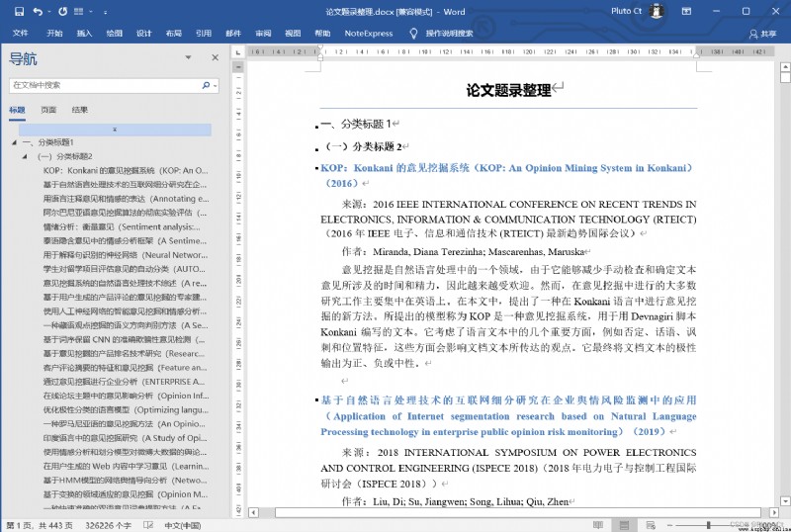Click the Save icon in quick access toolbar
Screen dimensions: 791x532
point(19,11)
